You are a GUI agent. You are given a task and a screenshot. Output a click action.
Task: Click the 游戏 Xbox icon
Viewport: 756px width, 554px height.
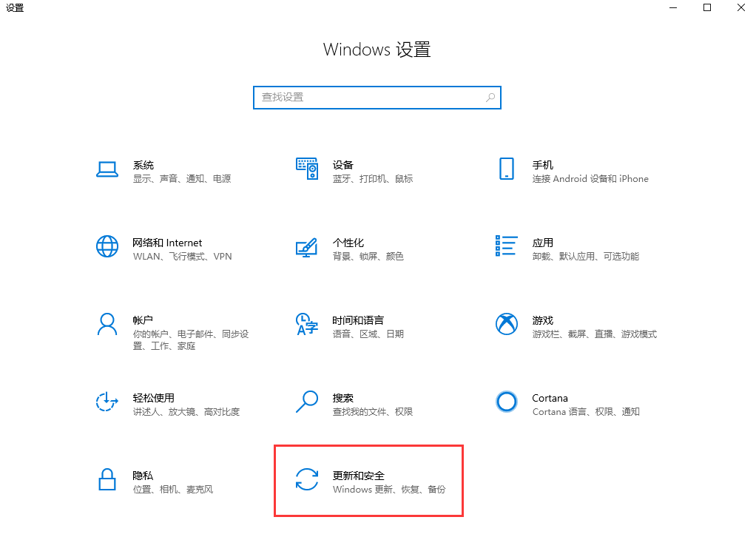506,324
